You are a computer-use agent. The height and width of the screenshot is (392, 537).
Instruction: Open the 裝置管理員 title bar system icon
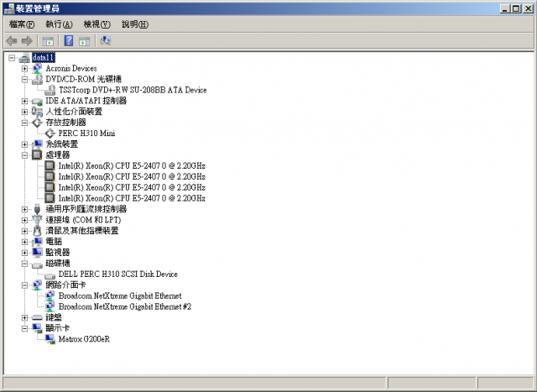[x=9, y=8]
